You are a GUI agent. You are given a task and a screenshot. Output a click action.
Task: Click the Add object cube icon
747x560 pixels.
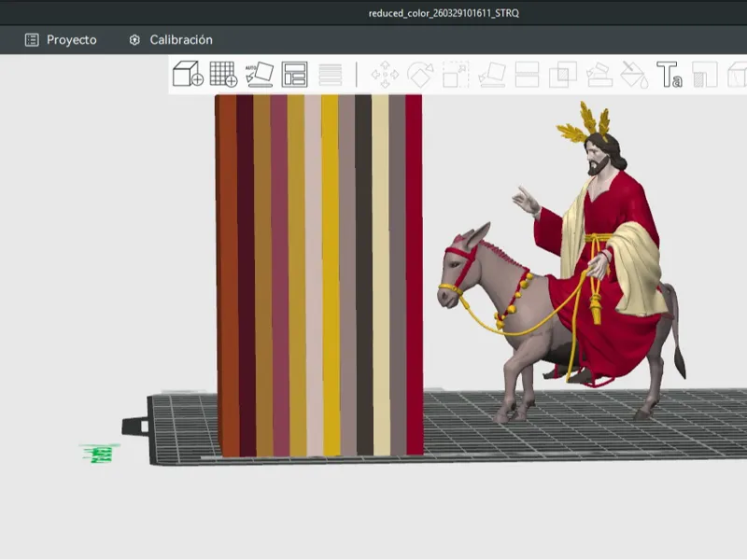pos(188,74)
